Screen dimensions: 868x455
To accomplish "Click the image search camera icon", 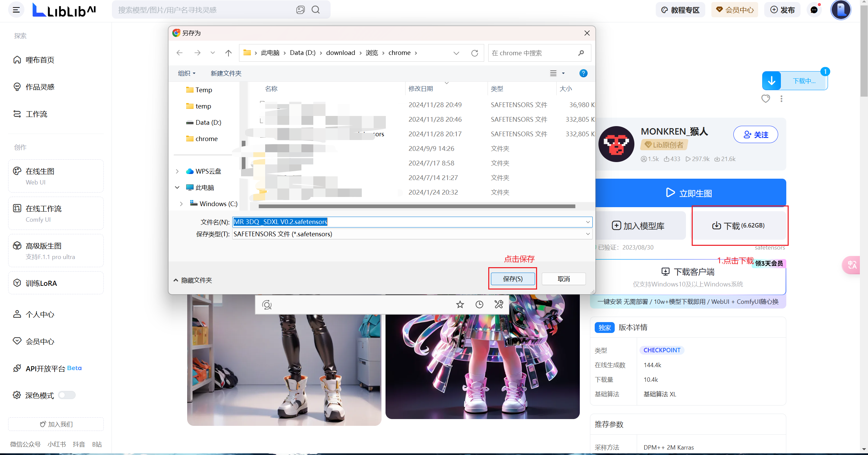I will click(300, 10).
